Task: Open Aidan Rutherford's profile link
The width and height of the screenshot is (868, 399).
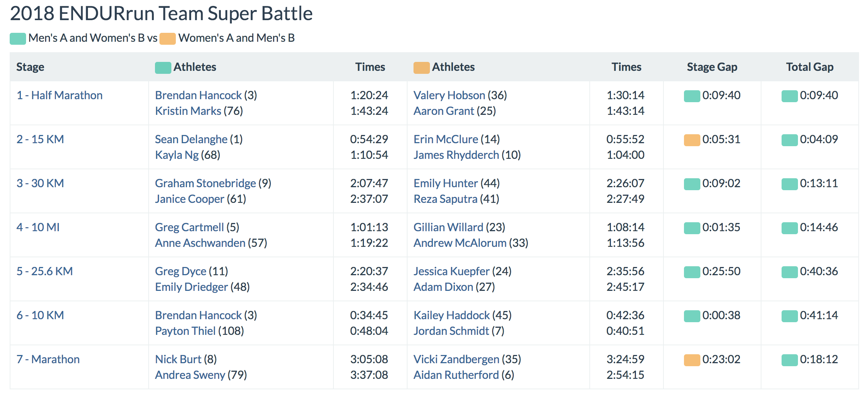Action: point(456,375)
